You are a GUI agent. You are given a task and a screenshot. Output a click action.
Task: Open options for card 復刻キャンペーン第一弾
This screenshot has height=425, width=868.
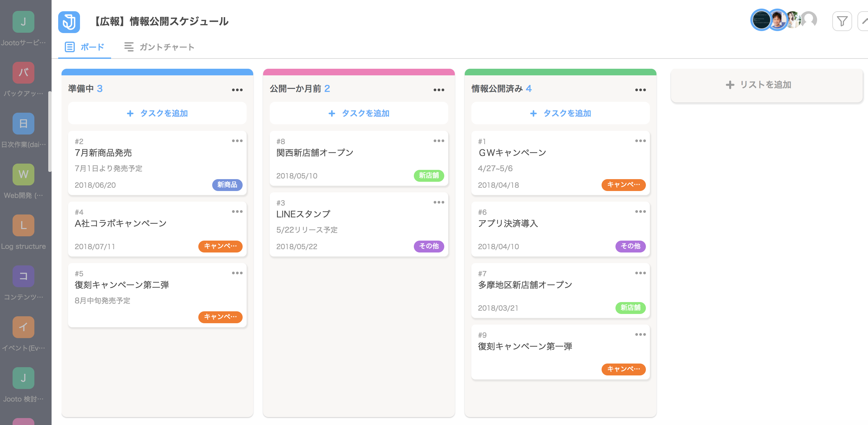[640, 334]
